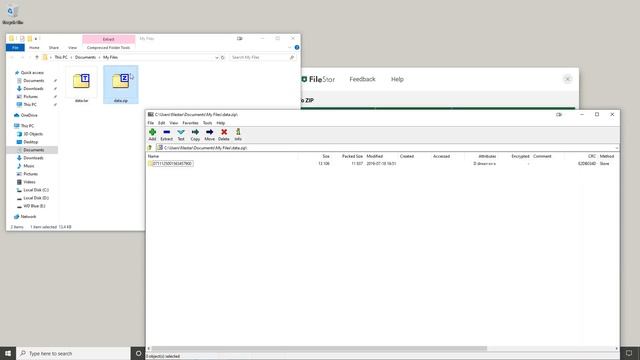
Task: Open Explorer address history dropdown
Action: [217, 58]
